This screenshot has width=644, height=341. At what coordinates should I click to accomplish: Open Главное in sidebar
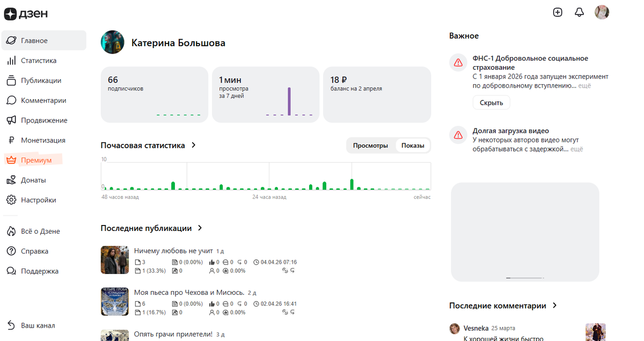(44, 41)
